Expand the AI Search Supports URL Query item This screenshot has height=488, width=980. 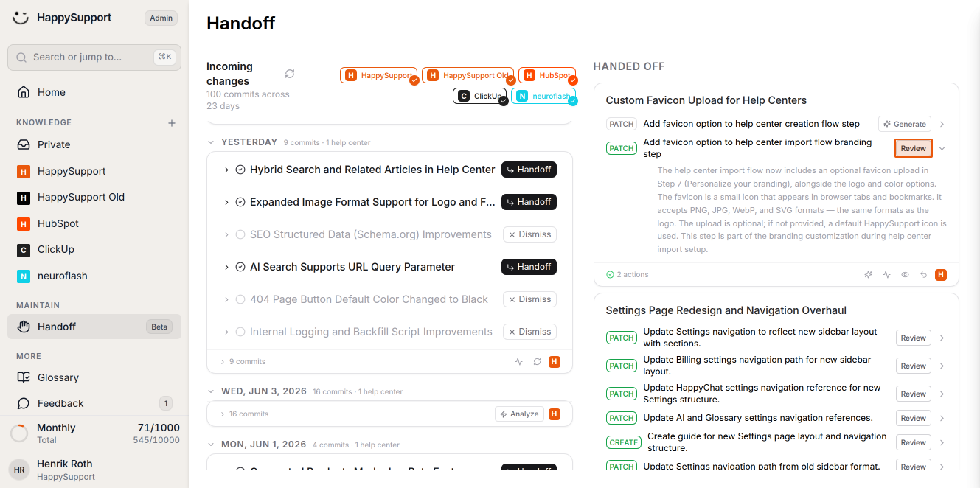pyautogui.click(x=226, y=267)
